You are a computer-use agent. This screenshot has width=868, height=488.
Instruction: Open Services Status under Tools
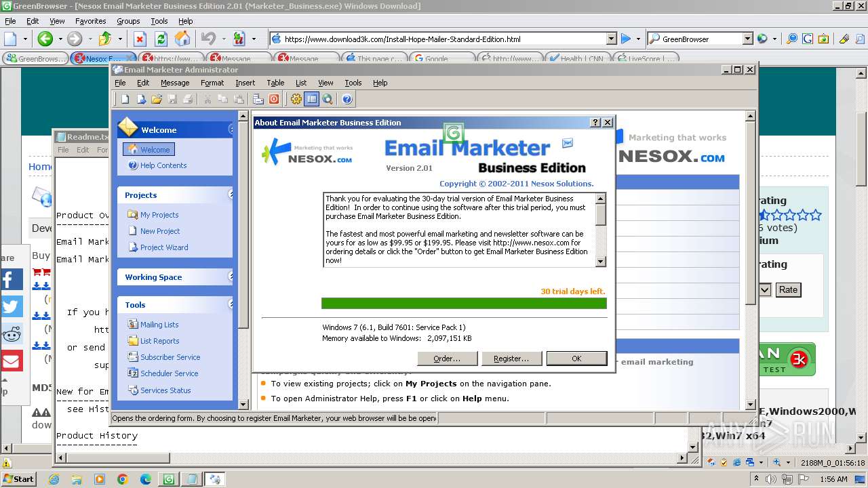pos(165,390)
